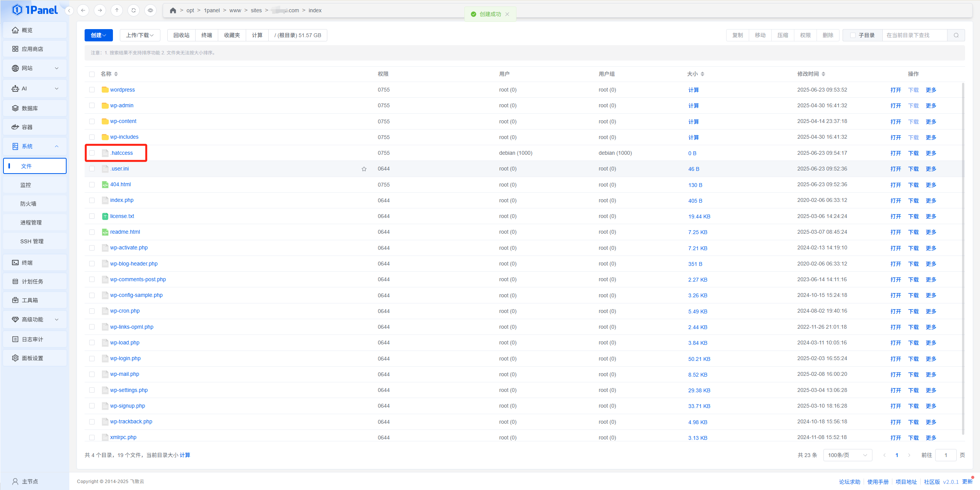Close the 创建成功 notification
Image resolution: width=980 pixels, height=490 pixels.
click(x=507, y=14)
